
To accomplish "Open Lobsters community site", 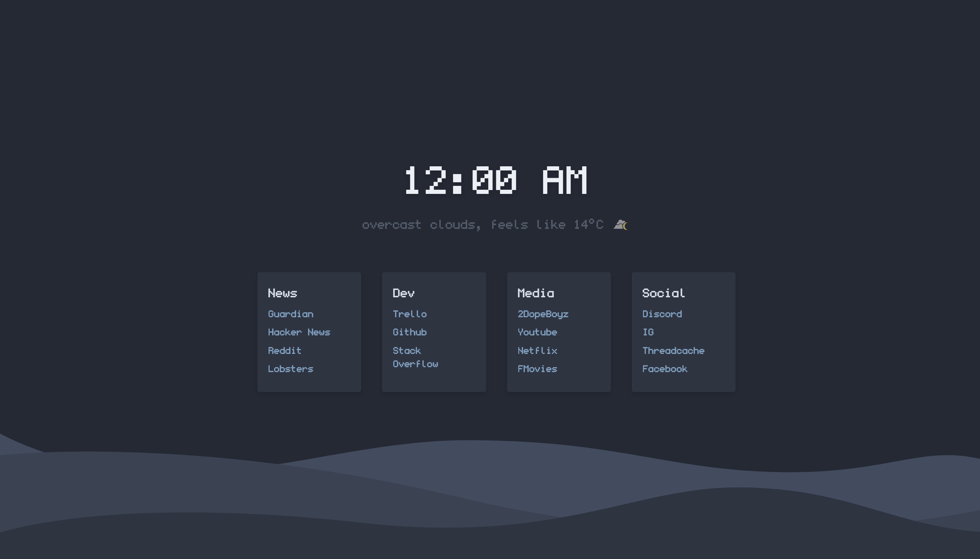I will click(290, 368).
